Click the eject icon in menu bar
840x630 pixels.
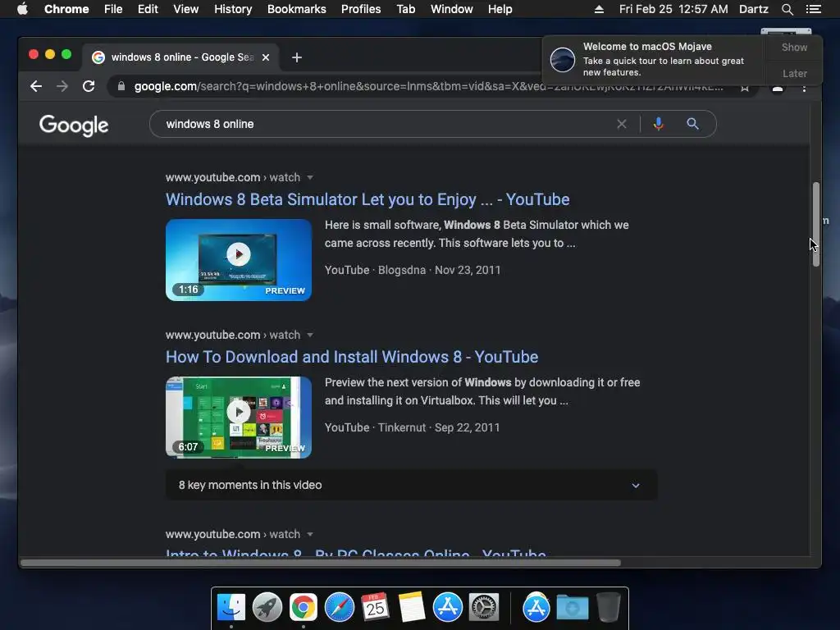click(599, 9)
